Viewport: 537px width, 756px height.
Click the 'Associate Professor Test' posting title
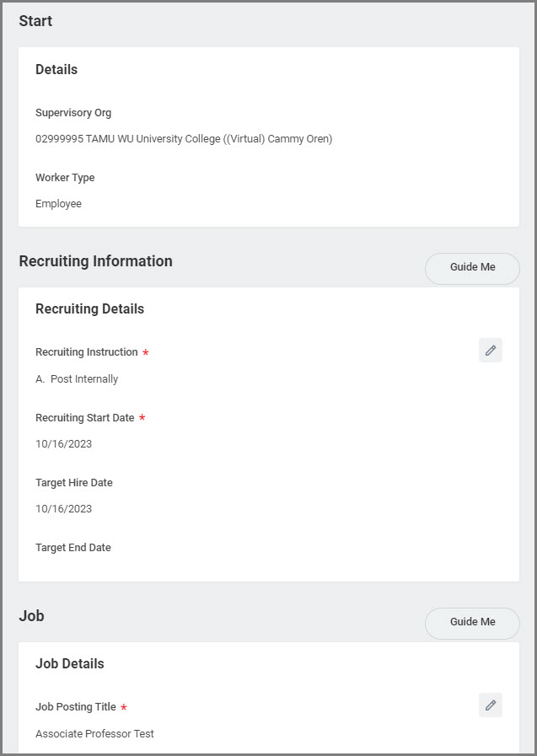pyautogui.click(x=94, y=734)
